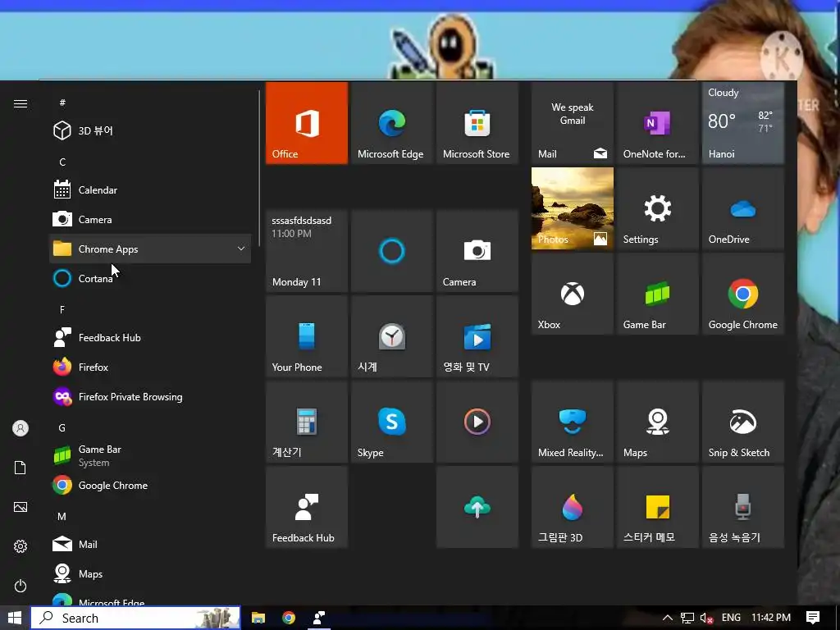Screen dimensions: 840x630
Task: Open the 시계 clock tile
Action: point(391,336)
